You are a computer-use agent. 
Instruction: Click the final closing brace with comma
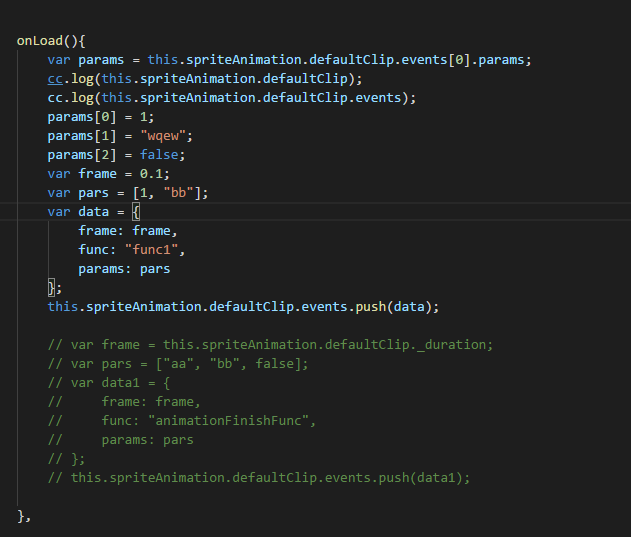[23, 516]
